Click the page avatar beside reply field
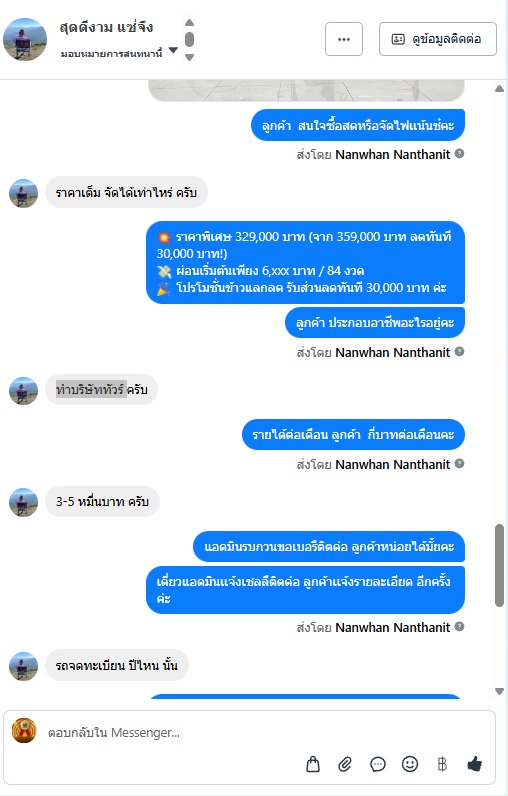 (24, 731)
